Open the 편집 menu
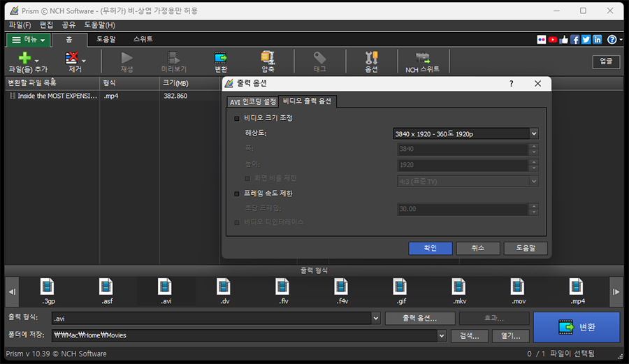 [x=47, y=25]
